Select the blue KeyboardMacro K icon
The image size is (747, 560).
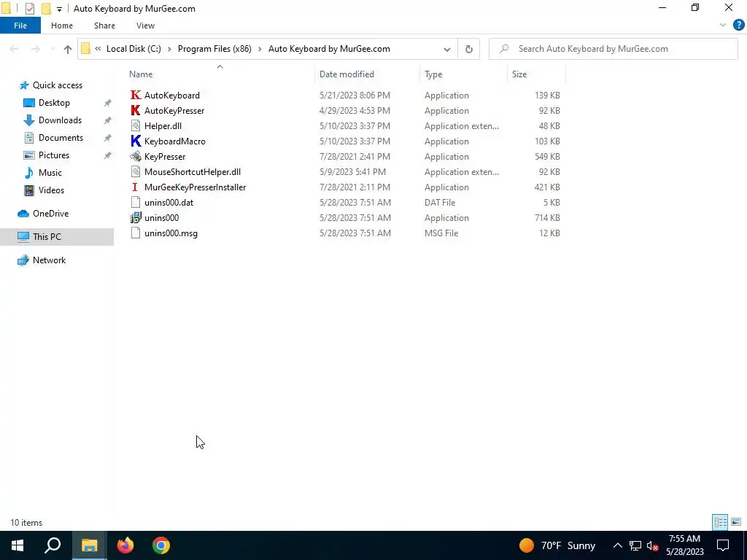(x=136, y=141)
